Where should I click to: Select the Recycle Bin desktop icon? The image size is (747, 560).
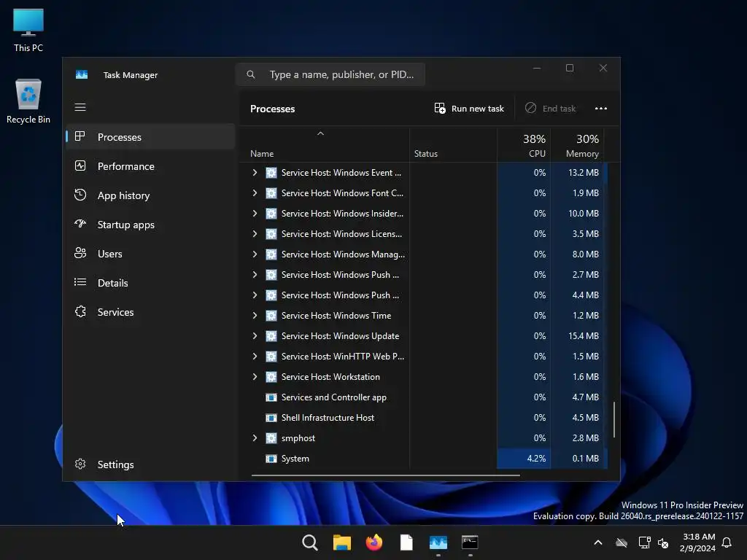pos(28,101)
